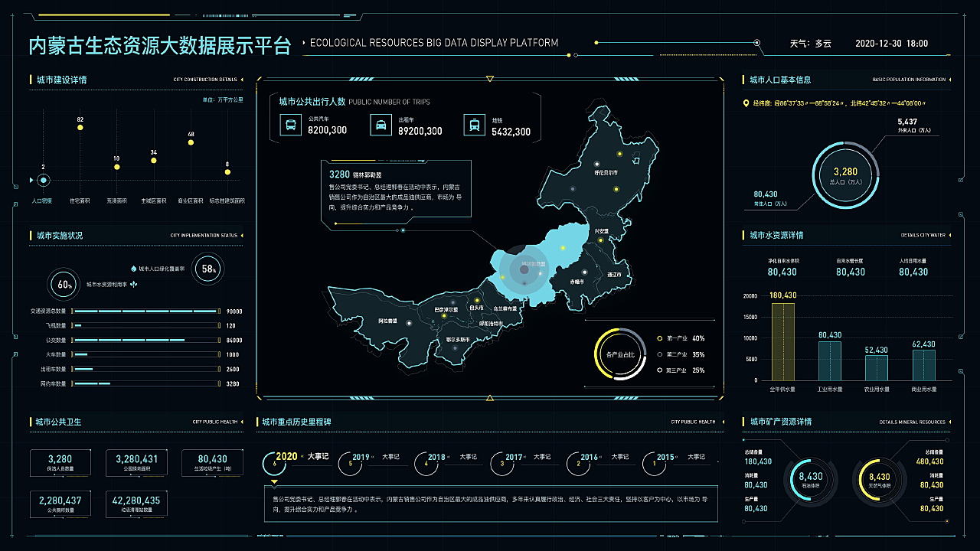Image resolution: width=980 pixels, height=551 pixels.
Task: Click the water drop icon near 城市人口绿化覆盖率
Action: [133, 269]
